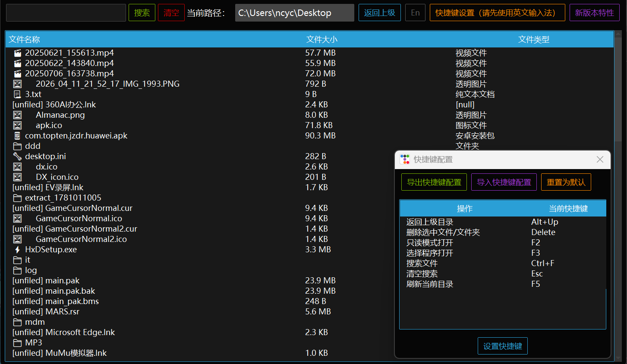This screenshot has width=627, height=364.
Task: Click image icon beside GameCursorNormal2.ico
Action: click(x=17, y=239)
